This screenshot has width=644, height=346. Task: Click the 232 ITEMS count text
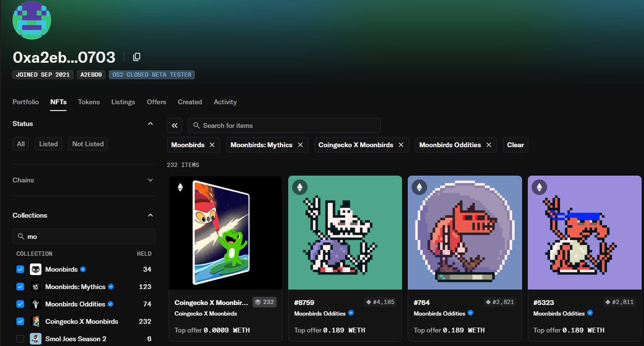[x=183, y=165]
